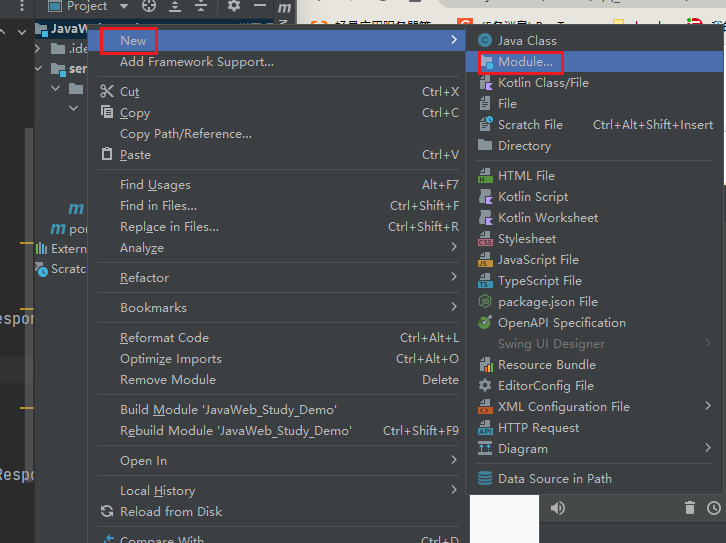Choose Reload from Disk
This screenshot has width=726, height=543.
tap(171, 512)
